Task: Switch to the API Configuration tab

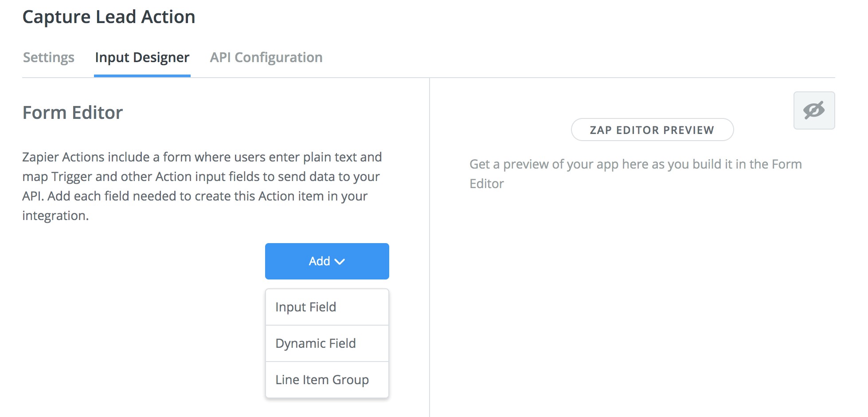Action: click(x=266, y=58)
